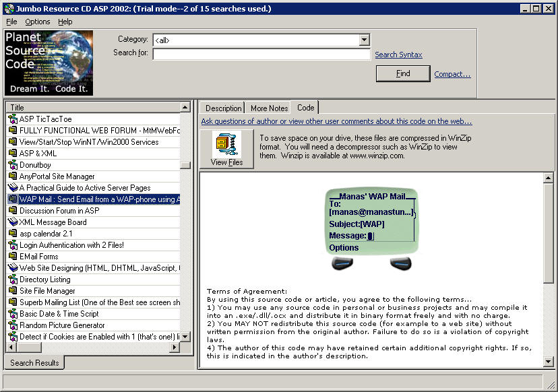Click the results list scroll up arrow
The height and width of the screenshot is (392, 558).
pyautogui.click(x=185, y=107)
